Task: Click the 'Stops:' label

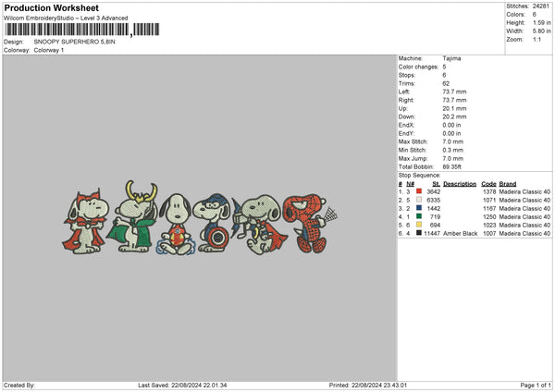Action: [x=407, y=76]
